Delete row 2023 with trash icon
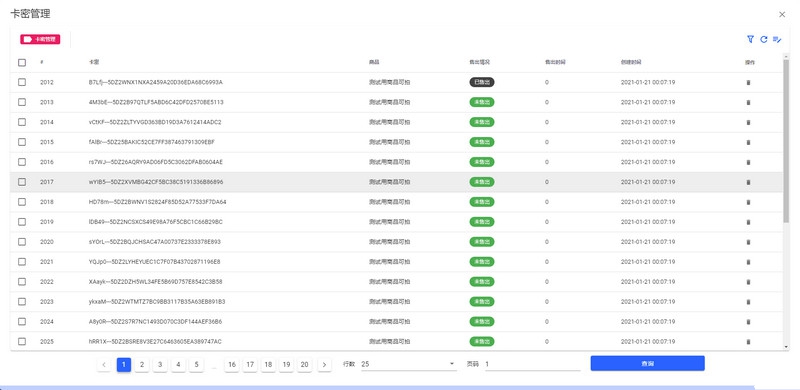 pyautogui.click(x=748, y=302)
